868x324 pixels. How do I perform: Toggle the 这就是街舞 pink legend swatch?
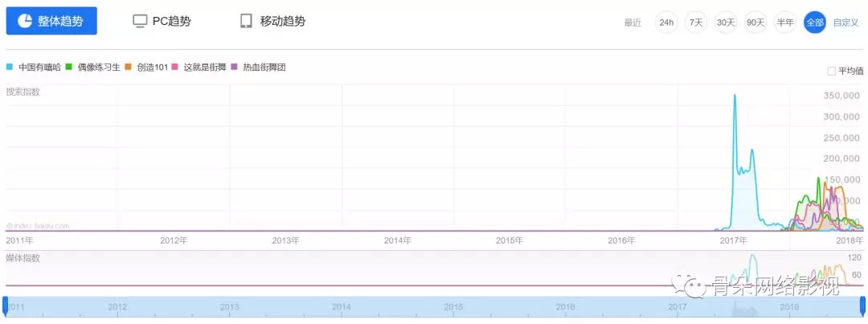tap(175, 67)
